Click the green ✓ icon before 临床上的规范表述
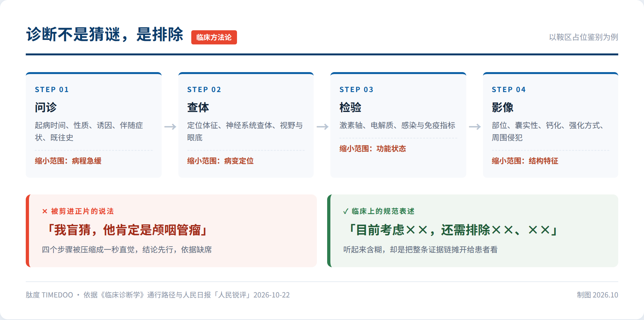This screenshot has height=320, width=644. [x=346, y=211]
